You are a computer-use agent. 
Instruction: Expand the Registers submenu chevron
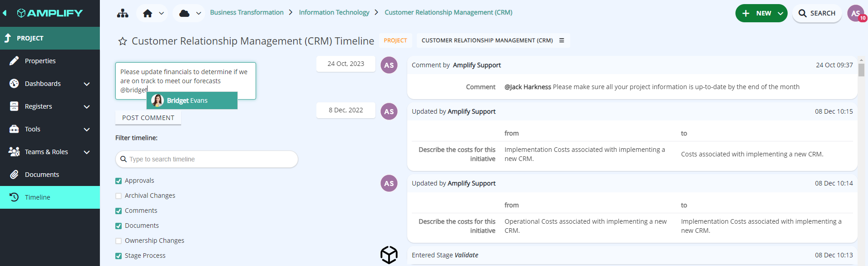click(x=87, y=107)
